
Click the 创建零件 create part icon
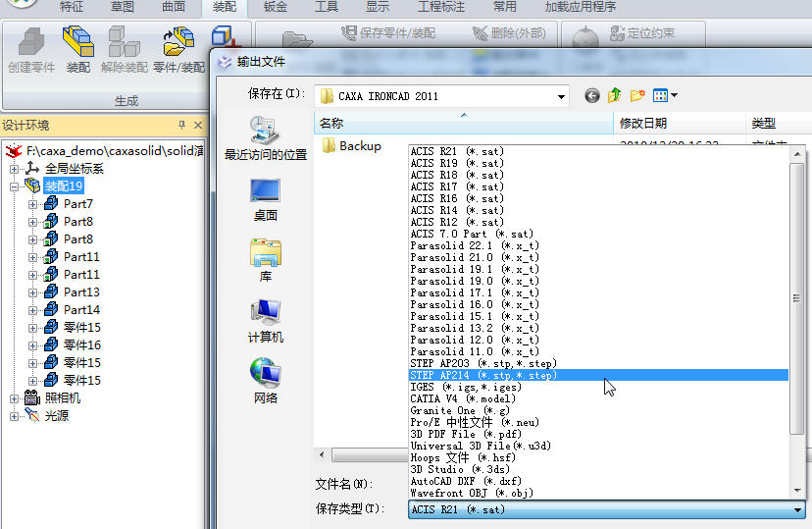(31, 50)
